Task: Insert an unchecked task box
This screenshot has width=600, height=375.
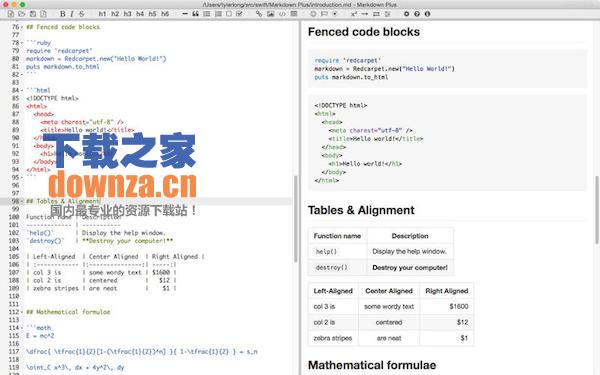Action: (x=229, y=14)
